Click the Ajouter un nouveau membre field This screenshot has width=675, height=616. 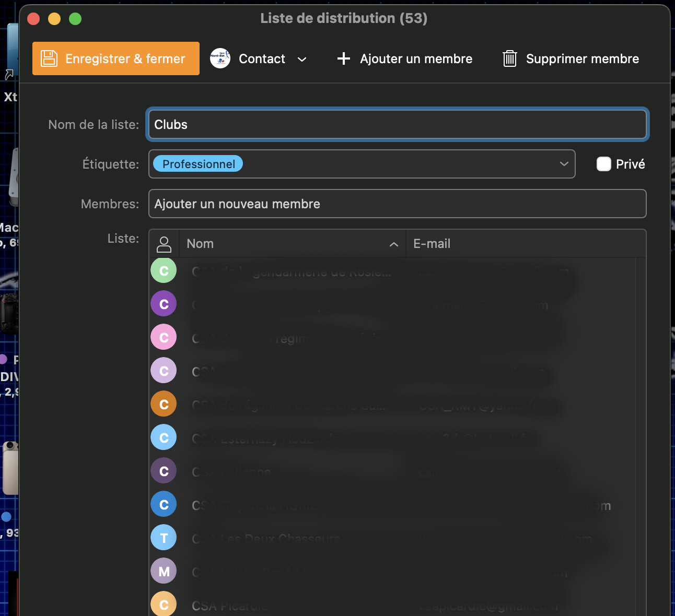click(397, 204)
